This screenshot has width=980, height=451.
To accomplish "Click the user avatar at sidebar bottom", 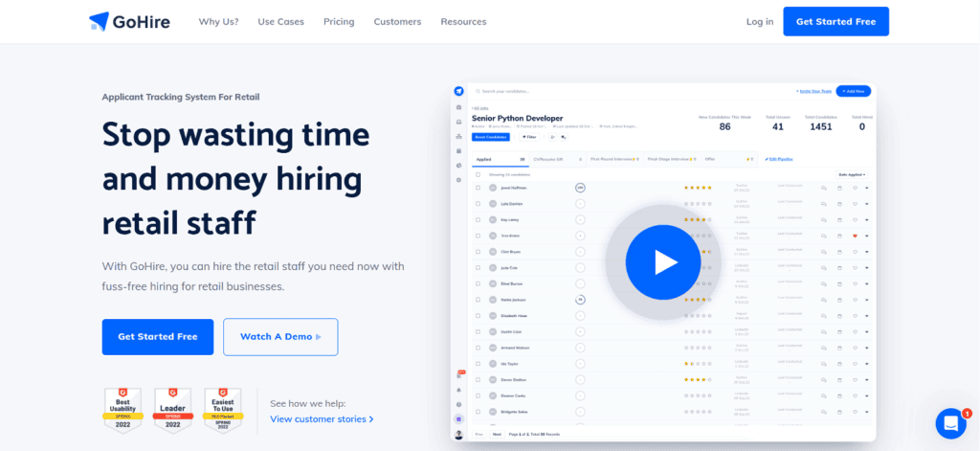I will pyautogui.click(x=459, y=435).
